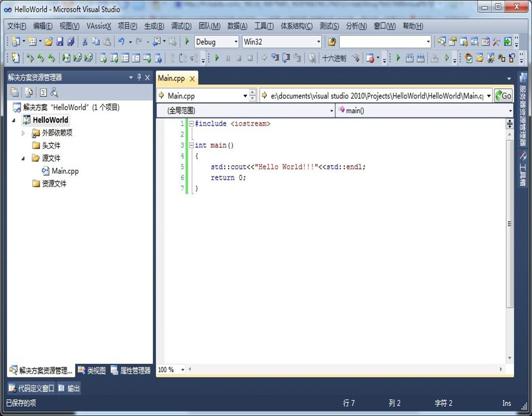Open the 生成(B) menu
Image resolution: width=532 pixels, height=416 pixels.
[x=154, y=26]
